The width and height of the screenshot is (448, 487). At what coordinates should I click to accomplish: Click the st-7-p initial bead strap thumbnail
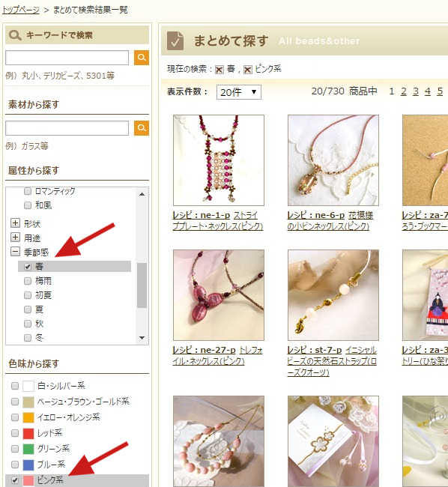click(x=333, y=295)
